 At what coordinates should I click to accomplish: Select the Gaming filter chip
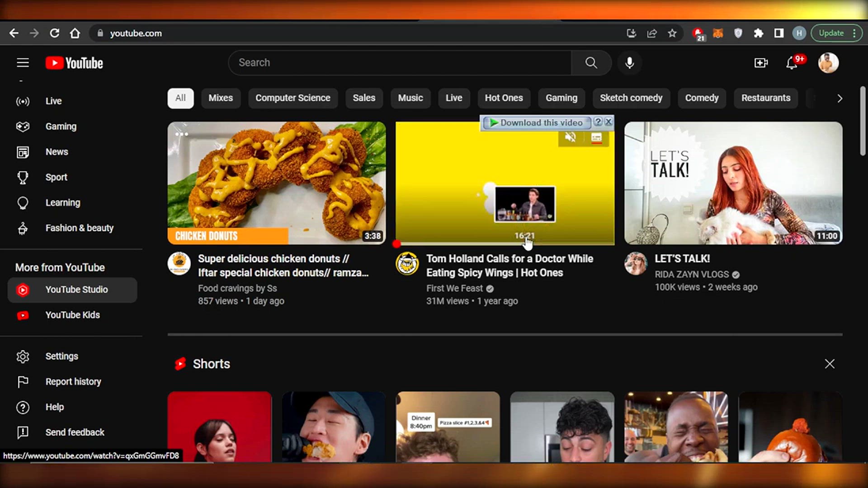click(561, 98)
